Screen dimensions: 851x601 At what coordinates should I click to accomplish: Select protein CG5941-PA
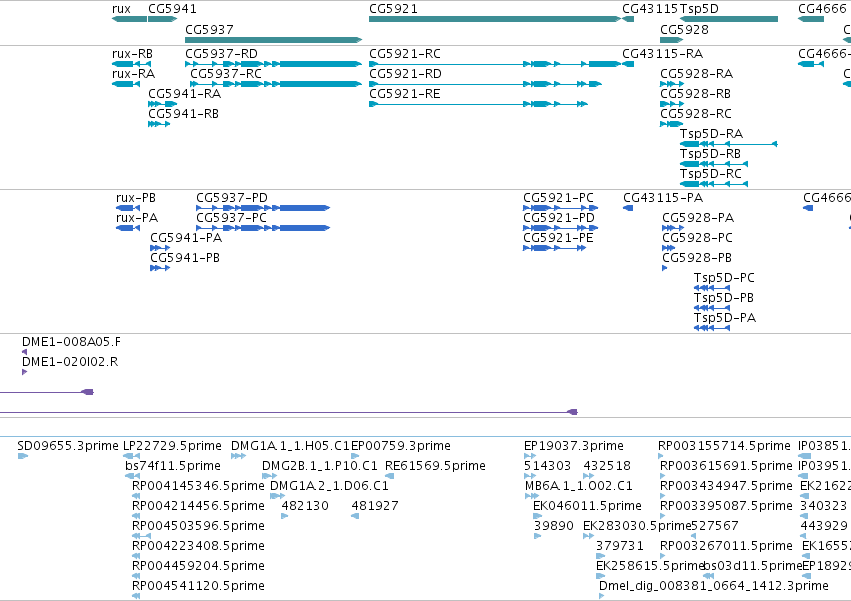coord(160,248)
